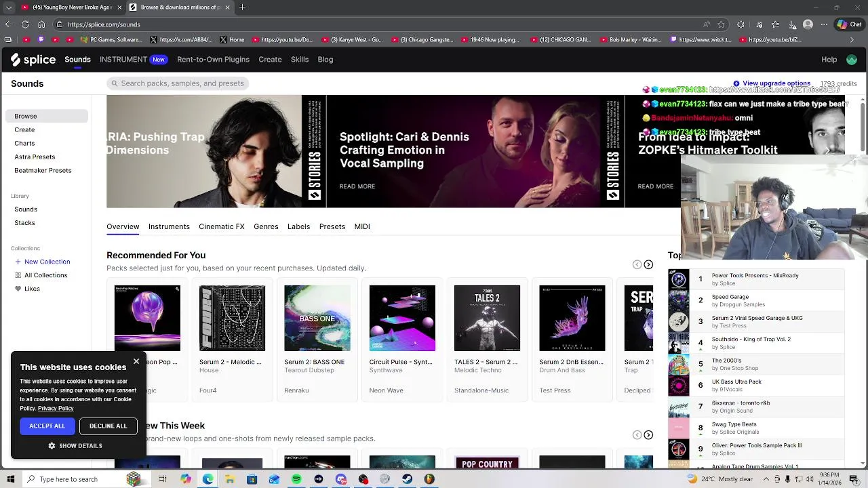Open Discord icon on taskbar
The width and height of the screenshot is (868, 488).
coord(340,479)
